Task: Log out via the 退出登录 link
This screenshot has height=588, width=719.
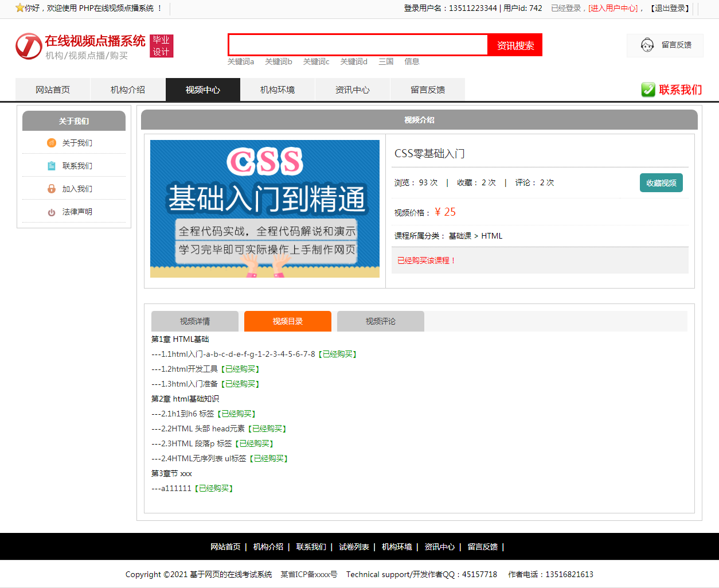Action: pos(669,8)
